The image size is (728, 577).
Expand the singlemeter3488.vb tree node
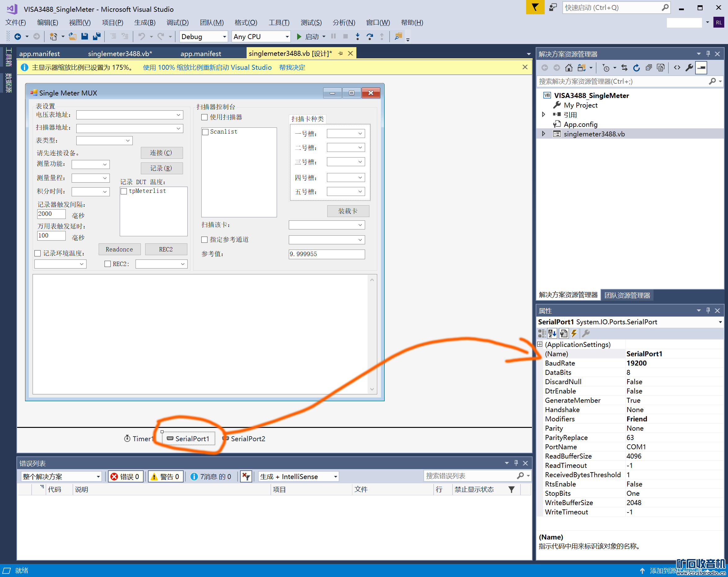tap(543, 134)
